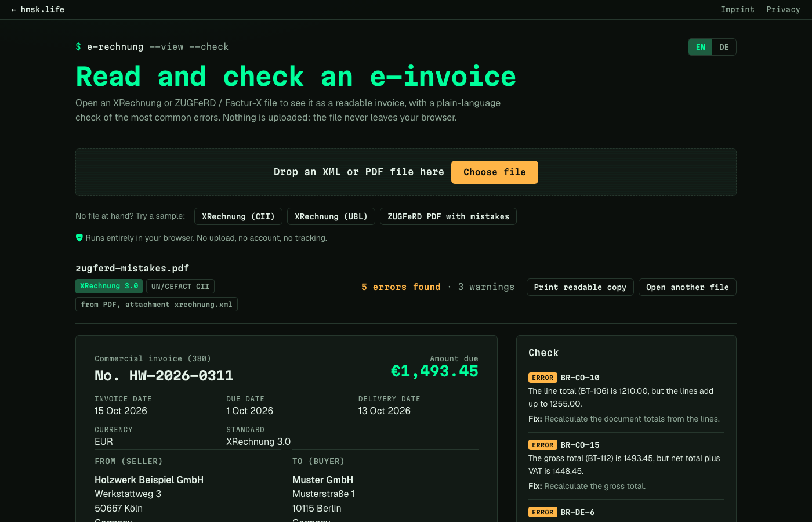
Task: Click the Check panel heading
Action: point(543,353)
